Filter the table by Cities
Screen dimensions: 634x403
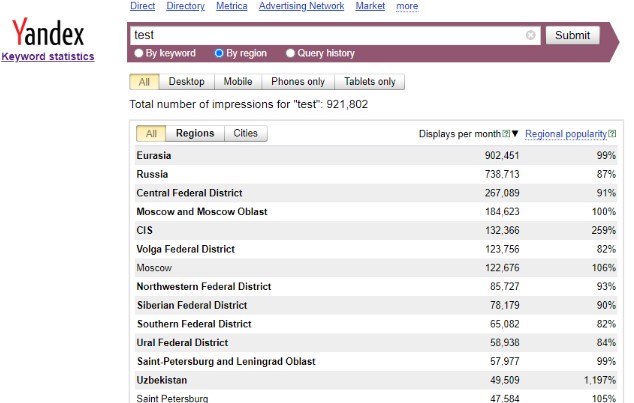coord(245,133)
